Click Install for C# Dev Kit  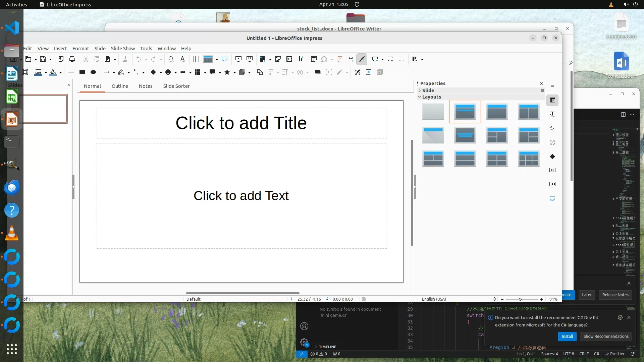[x=567, y=337]
